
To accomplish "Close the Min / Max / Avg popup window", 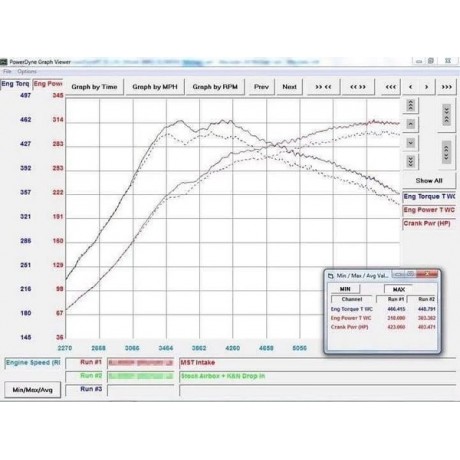I will [x=427, y=274].
